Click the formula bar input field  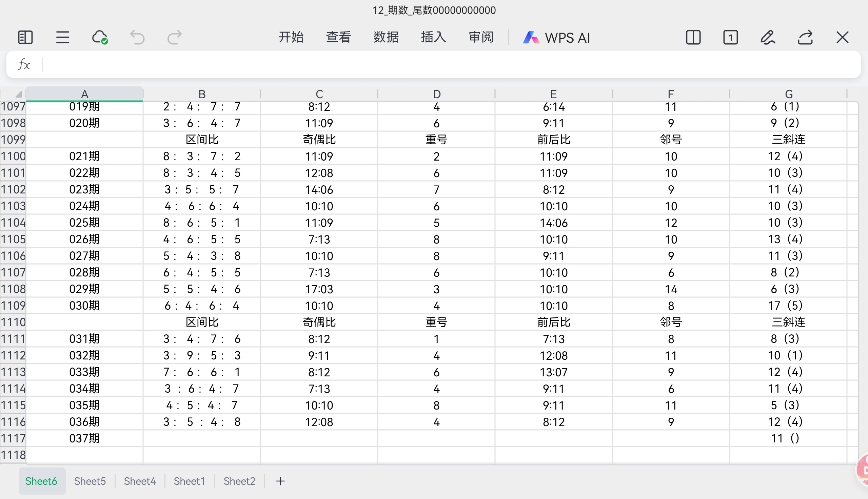(x=446, y=64)
